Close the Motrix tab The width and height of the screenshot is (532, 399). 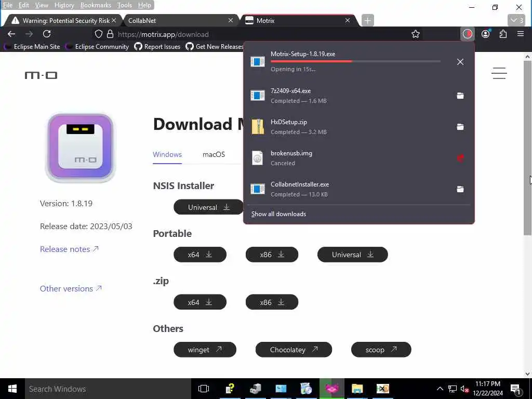click(x=348, y=20)
